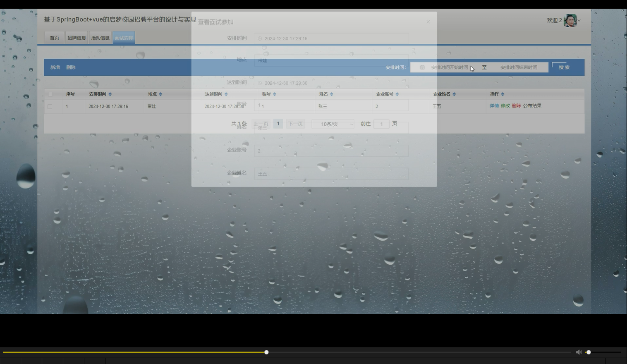627x364 pixels.
Task: Mute the video player volume icon
Action: click(579, 352)
